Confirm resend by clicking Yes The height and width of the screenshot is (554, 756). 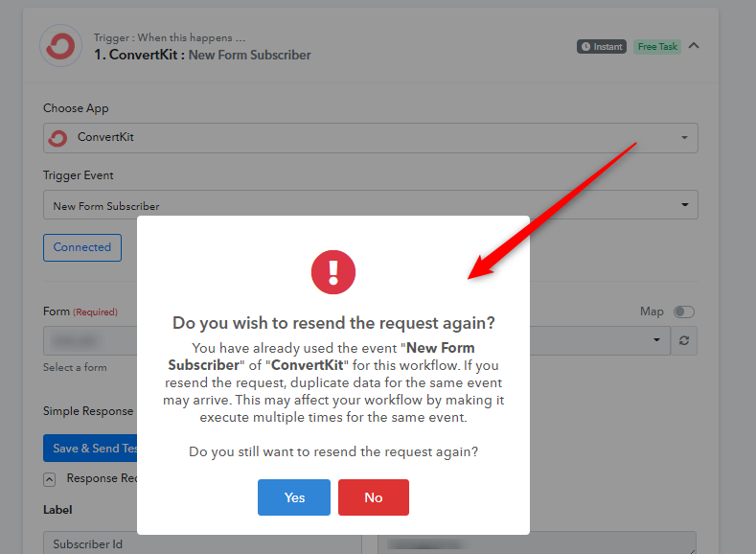point(293,497)
